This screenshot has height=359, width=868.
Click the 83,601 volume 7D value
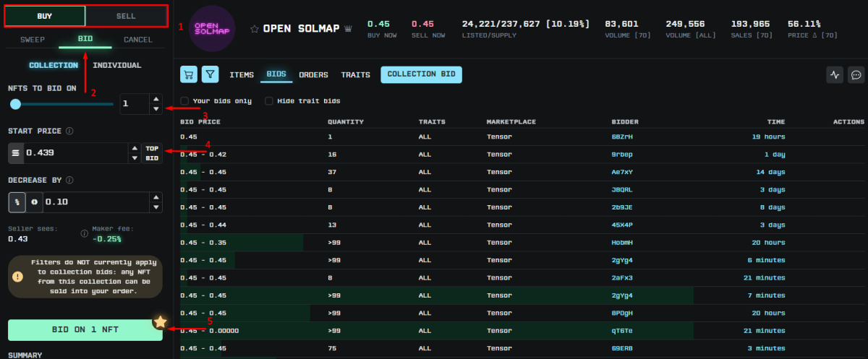click(x=621, y=24)
